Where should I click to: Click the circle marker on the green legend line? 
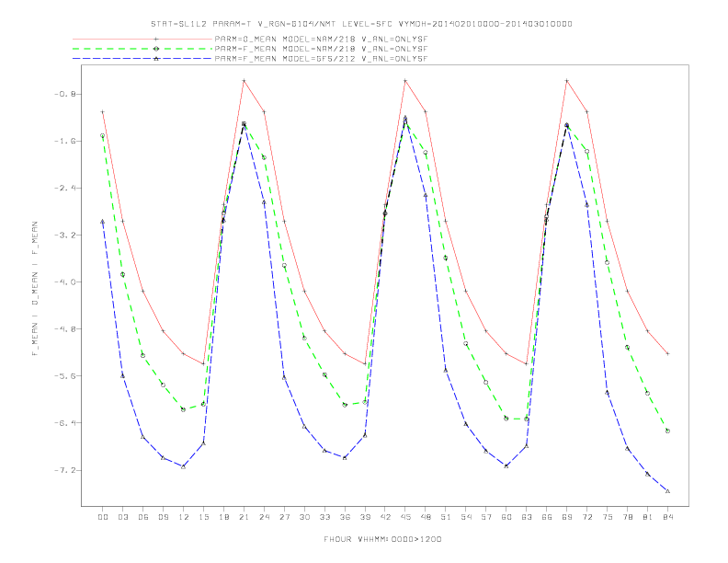click(x=156, y=49)
